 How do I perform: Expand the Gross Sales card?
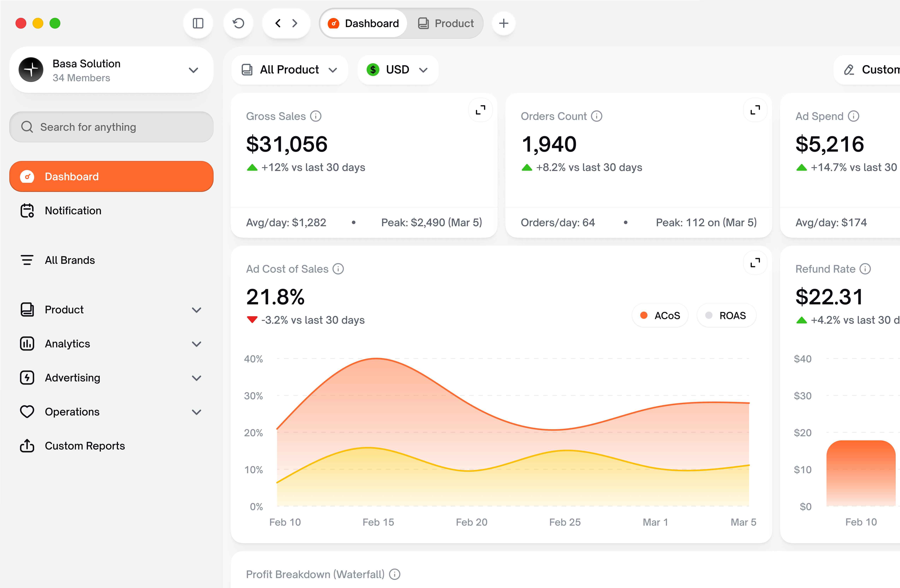(480, 110)
